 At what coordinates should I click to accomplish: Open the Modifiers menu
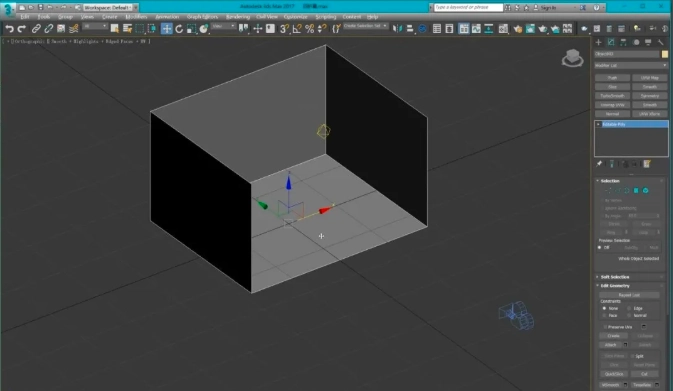136,17
